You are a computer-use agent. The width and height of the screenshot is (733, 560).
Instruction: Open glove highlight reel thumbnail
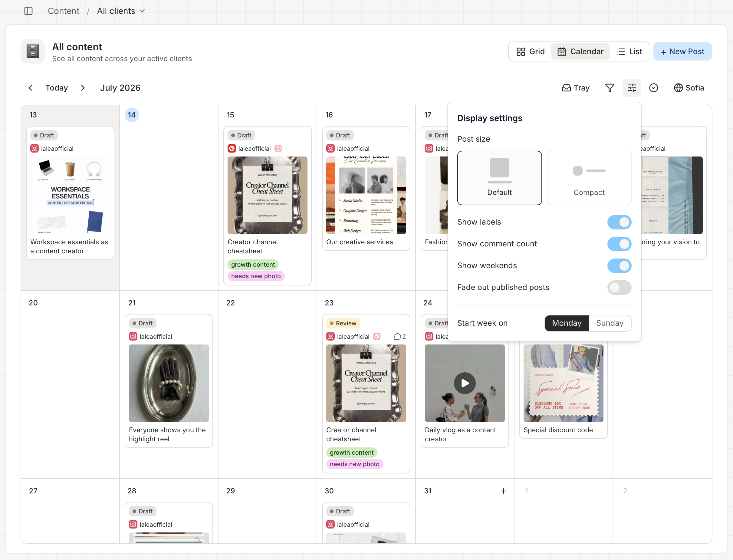(169, 383)
